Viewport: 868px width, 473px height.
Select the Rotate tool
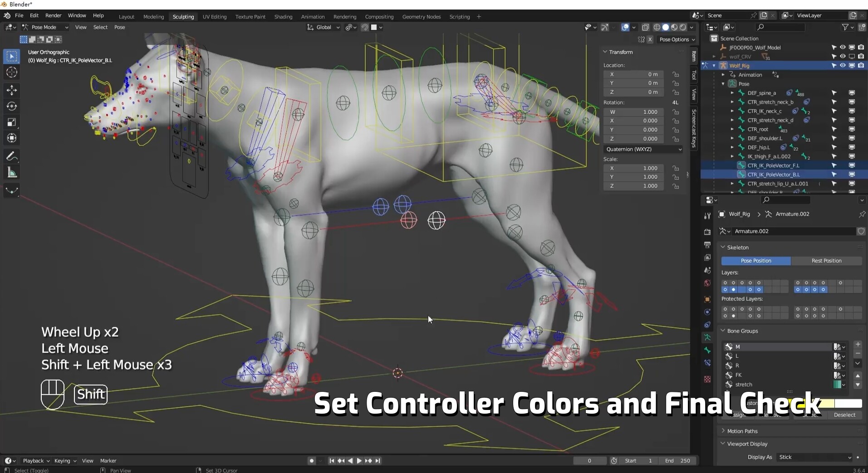click(12, 106)
